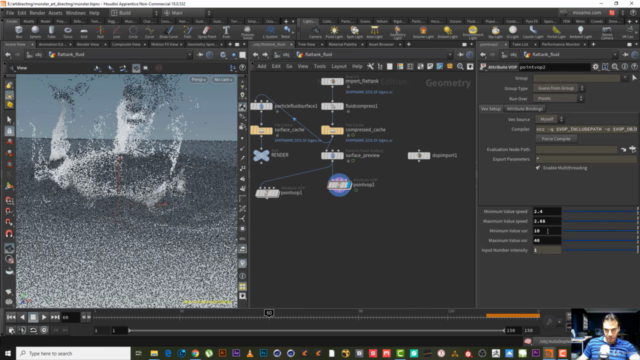Select the Torus shelf tool
Screen dimensions: 640x360
pos(68,31)
